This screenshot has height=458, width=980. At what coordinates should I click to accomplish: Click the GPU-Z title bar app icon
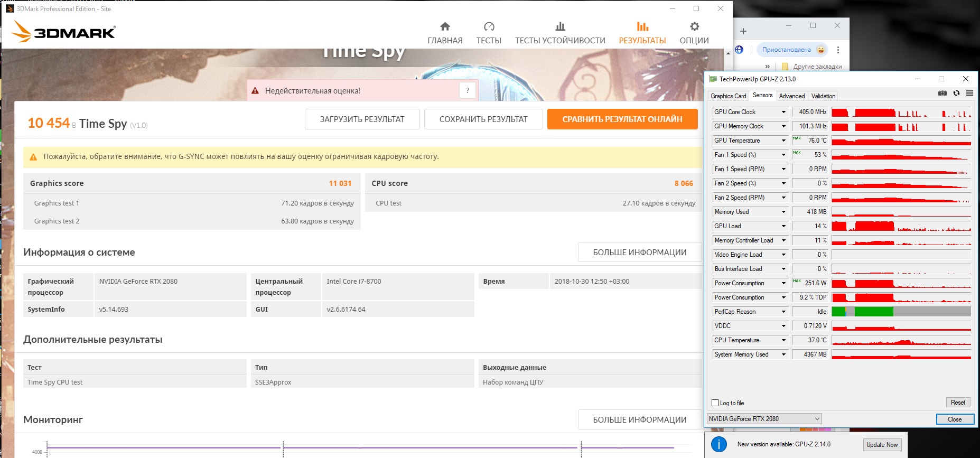(713, 79)
